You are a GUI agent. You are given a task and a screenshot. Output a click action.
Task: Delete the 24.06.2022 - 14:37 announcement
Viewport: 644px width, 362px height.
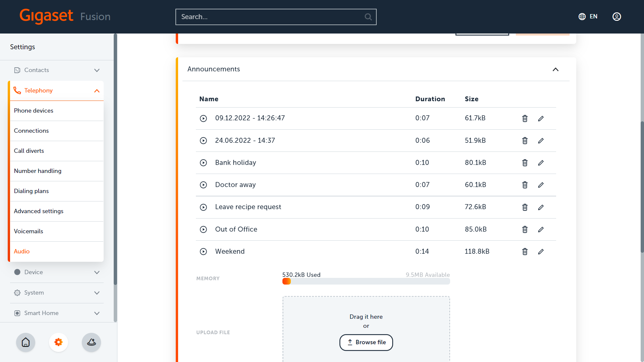[x=525, y=141]
